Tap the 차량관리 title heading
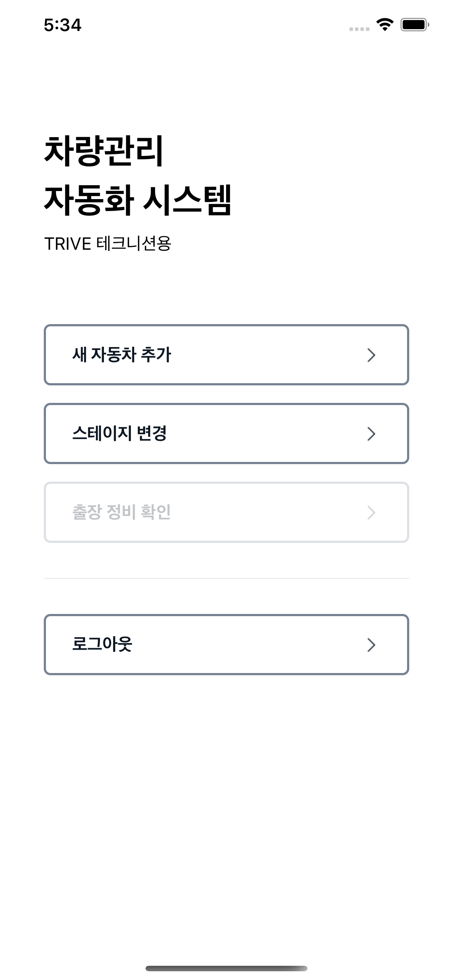The image size is (453, 980). click(104, 151)
